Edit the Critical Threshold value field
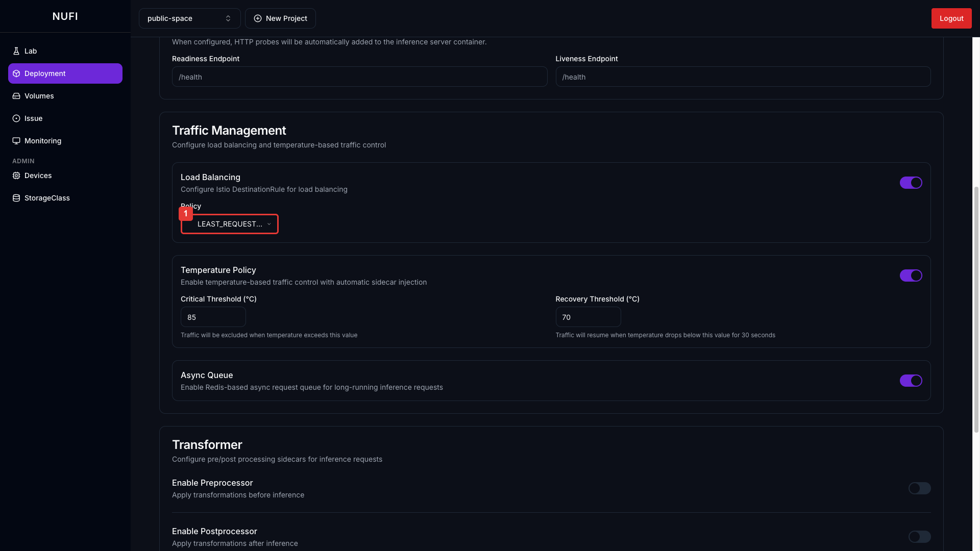Image resolution: width=980 pixels, height=551 pixels. (x=213, y=317)
